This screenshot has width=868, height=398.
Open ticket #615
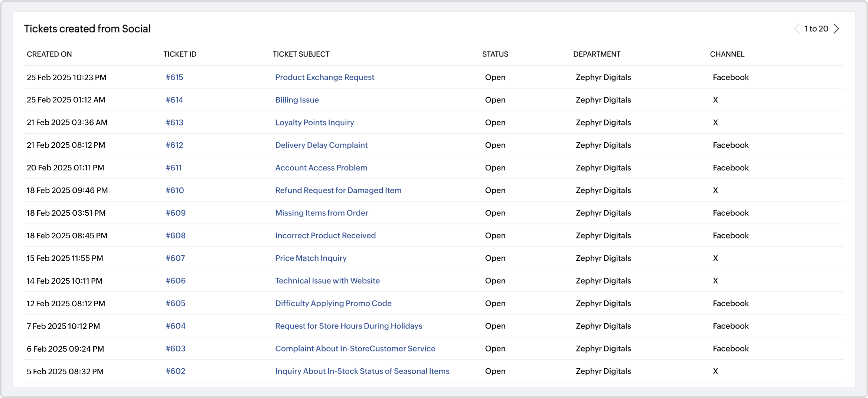[174, 77]
